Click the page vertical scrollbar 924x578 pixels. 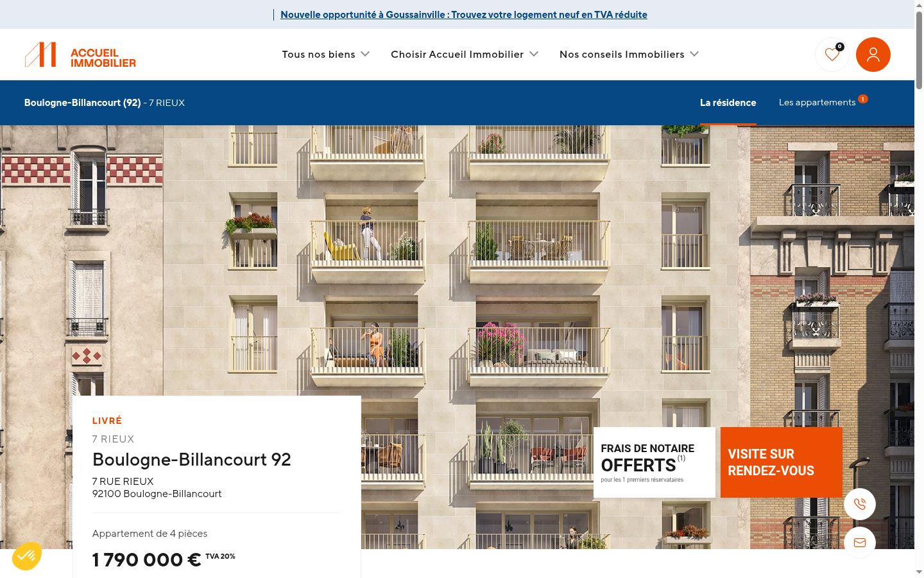[x=919, y=50]
